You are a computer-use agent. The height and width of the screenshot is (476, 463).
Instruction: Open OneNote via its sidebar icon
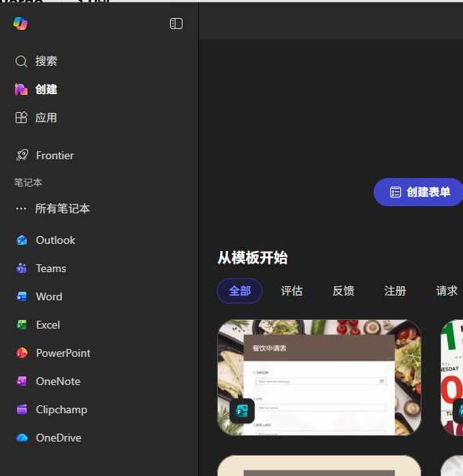click(x=21, y=381)
